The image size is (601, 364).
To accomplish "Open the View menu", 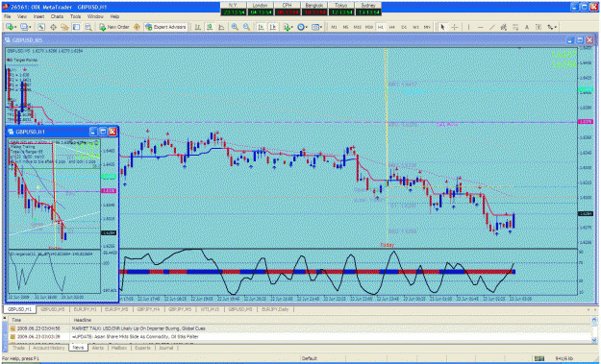I will (22, 17).
